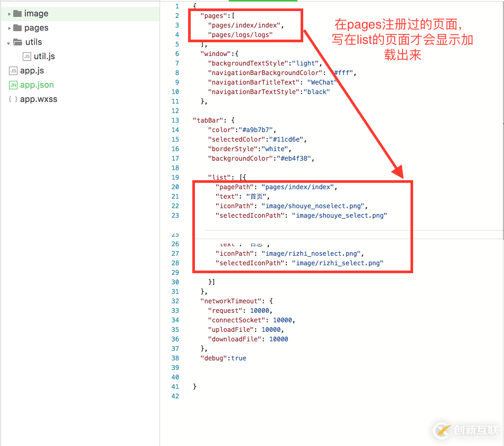Click the "WeChat" title value

[322, 82]
